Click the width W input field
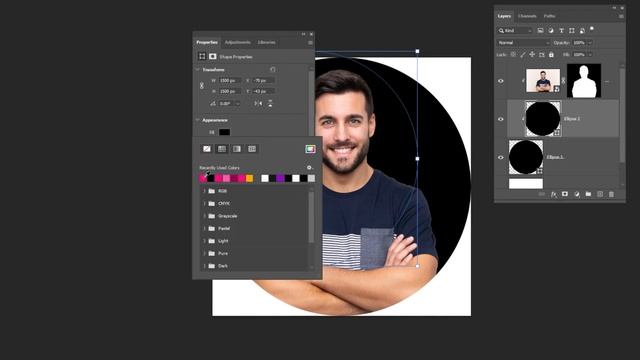The image size is (640, 360). pyautogui.click(x=230, y=81)
